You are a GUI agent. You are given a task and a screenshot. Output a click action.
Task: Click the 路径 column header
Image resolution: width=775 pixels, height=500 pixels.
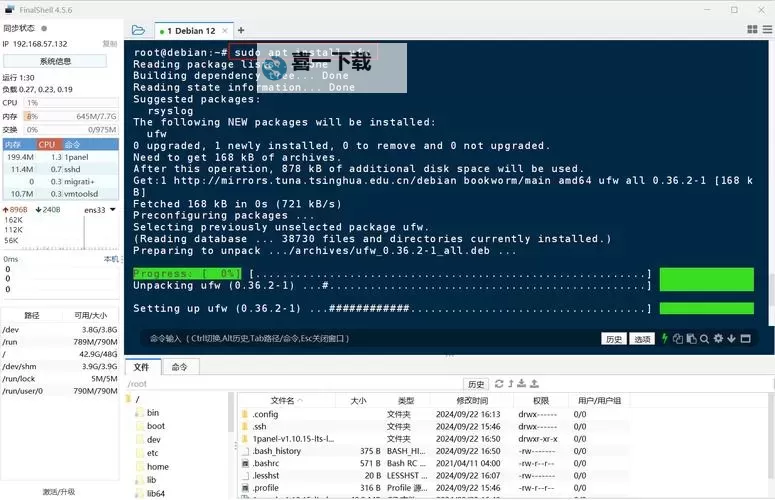click(x=32, y=315)
